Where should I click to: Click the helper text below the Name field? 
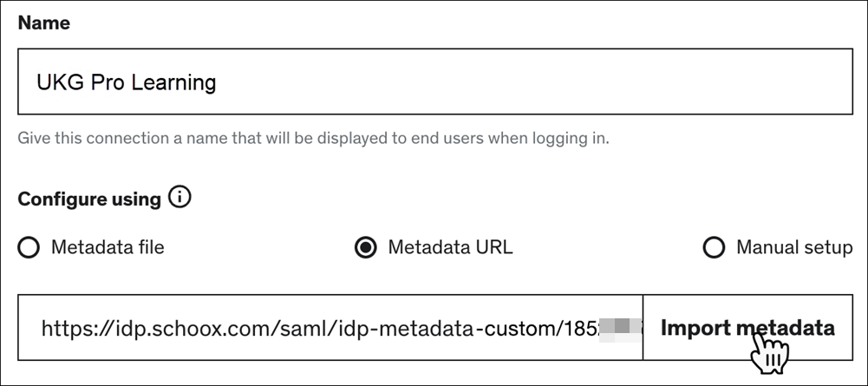[313, 138]
